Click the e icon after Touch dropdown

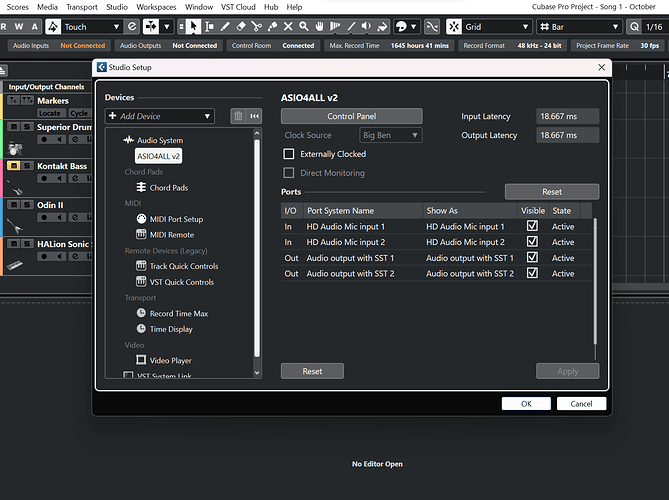(132, 26)
